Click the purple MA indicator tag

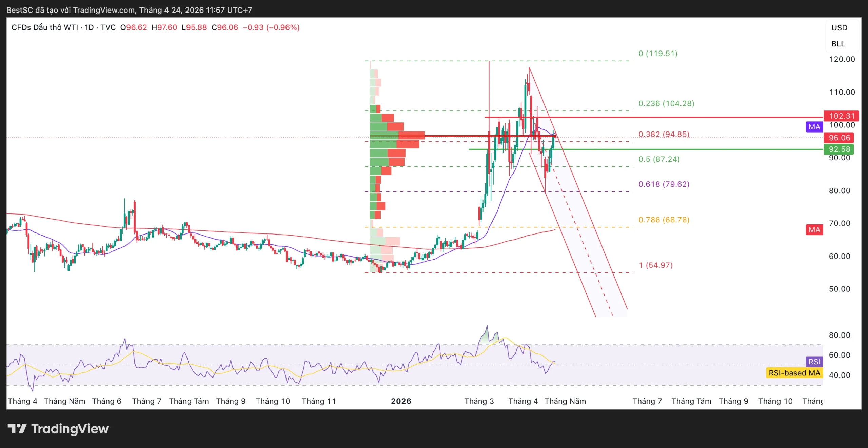coord(814,127)
